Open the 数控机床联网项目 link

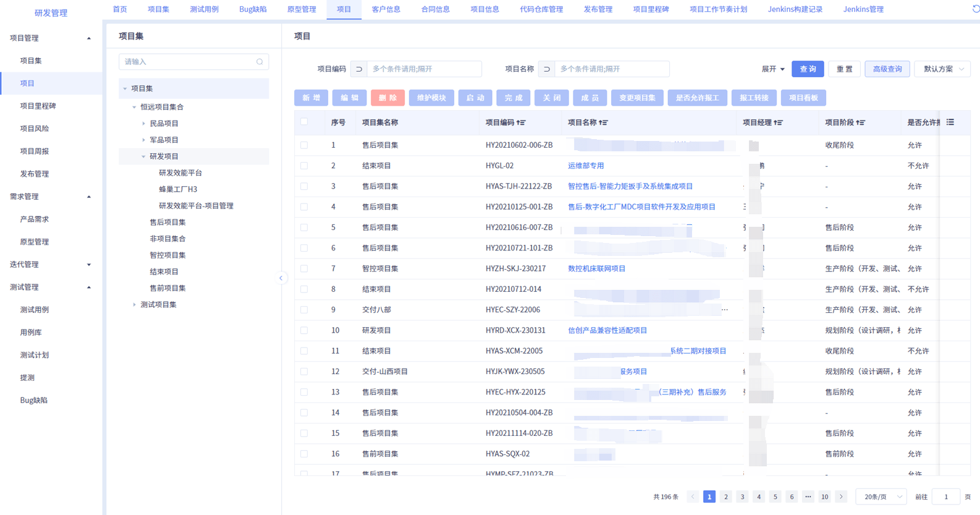[x=596, y=268]
